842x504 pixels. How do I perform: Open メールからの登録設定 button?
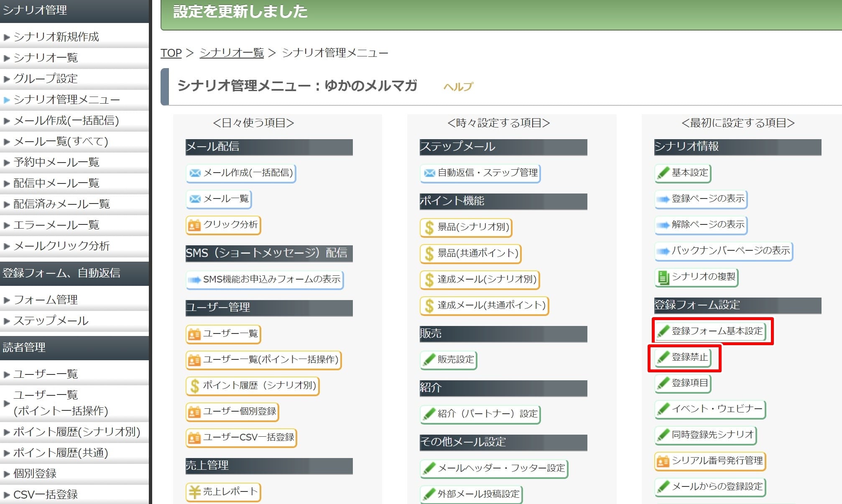pos(710,487)
